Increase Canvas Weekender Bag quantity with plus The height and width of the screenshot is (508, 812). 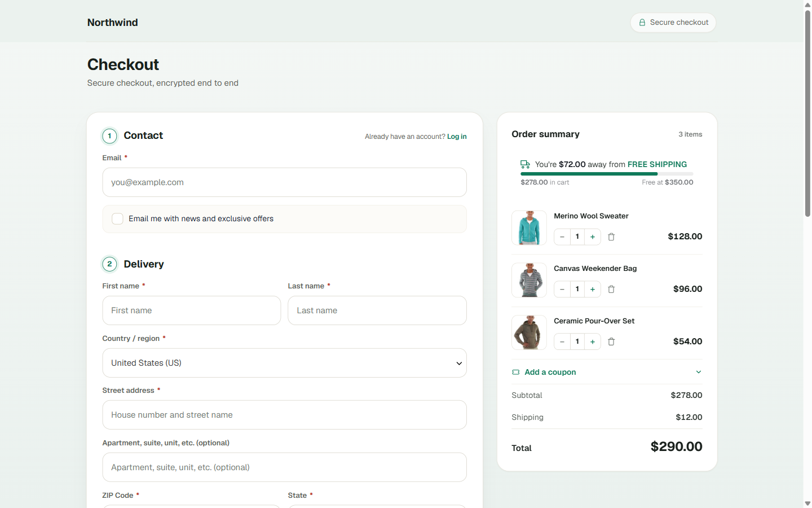click(593, 290)
